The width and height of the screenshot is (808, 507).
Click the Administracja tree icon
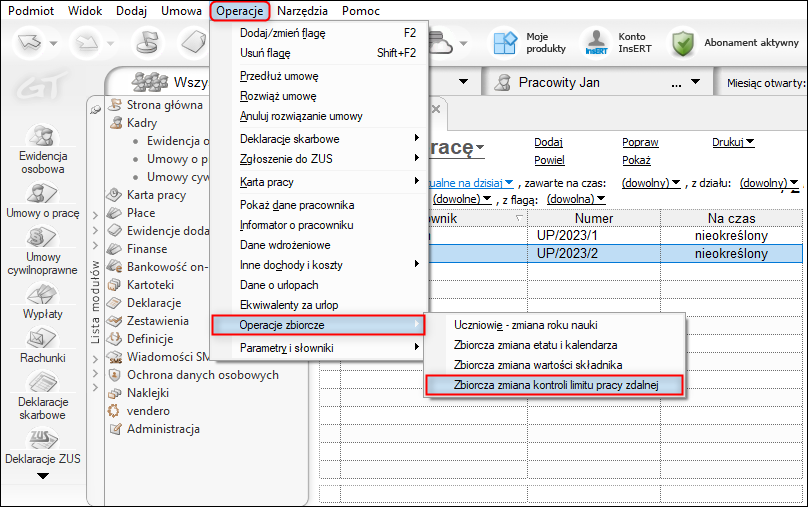click(115, 429)
